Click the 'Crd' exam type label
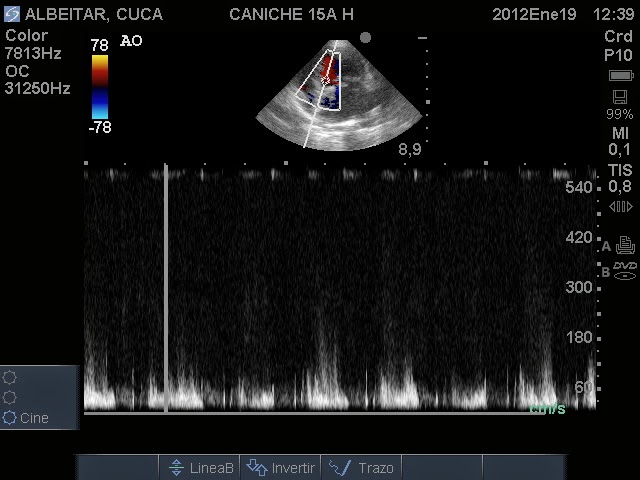This screenshot has height=480, width=640. coord(618,36)
